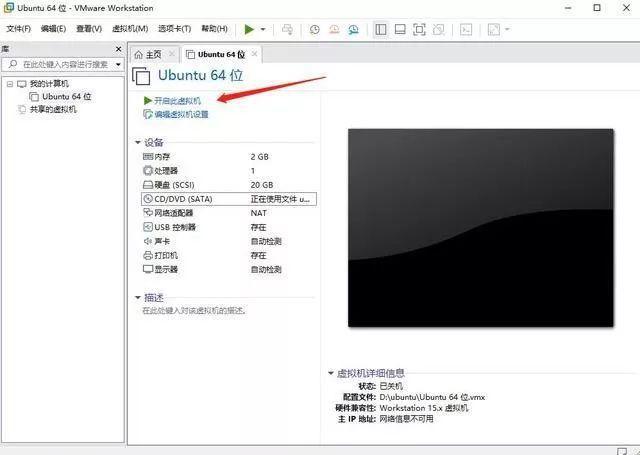640x455 pixels.
Task: Take a snapshot with the clock icon
Action: (315, 29)
